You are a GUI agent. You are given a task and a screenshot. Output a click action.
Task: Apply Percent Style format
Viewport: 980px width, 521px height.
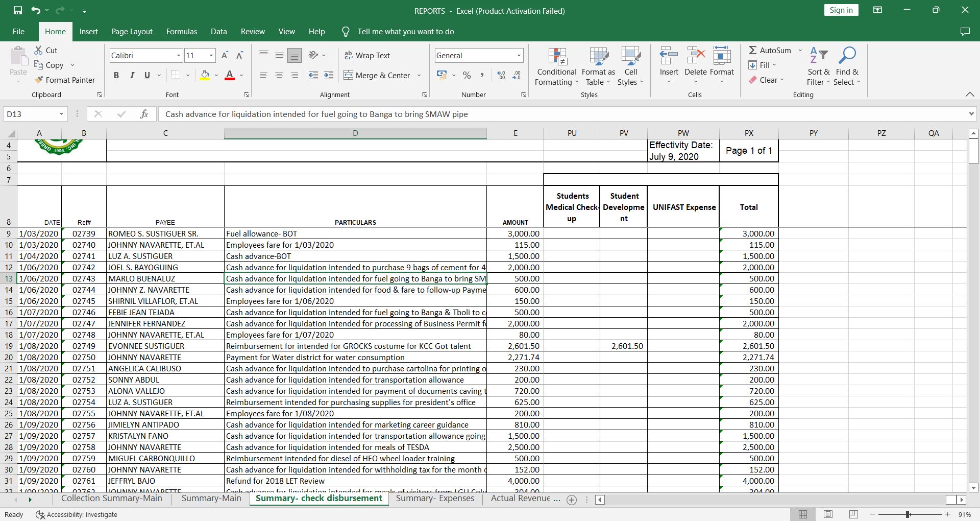[467, 75]
